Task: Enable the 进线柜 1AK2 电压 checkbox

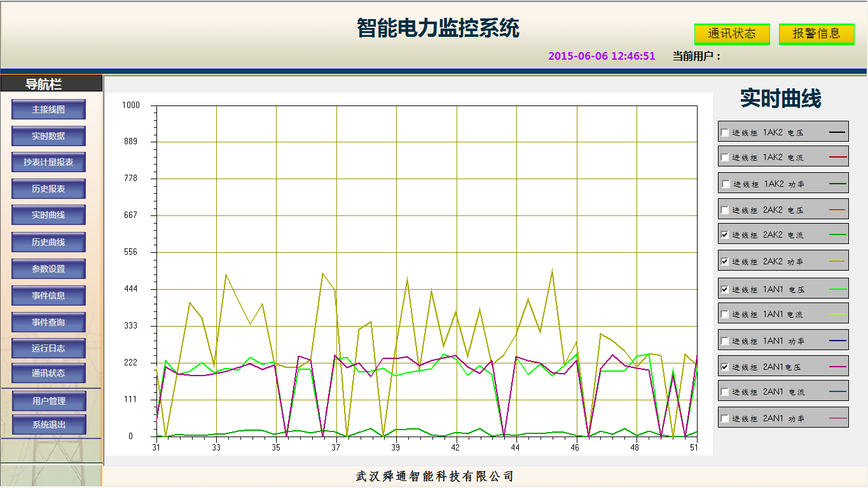Action: tap(724, 133)
